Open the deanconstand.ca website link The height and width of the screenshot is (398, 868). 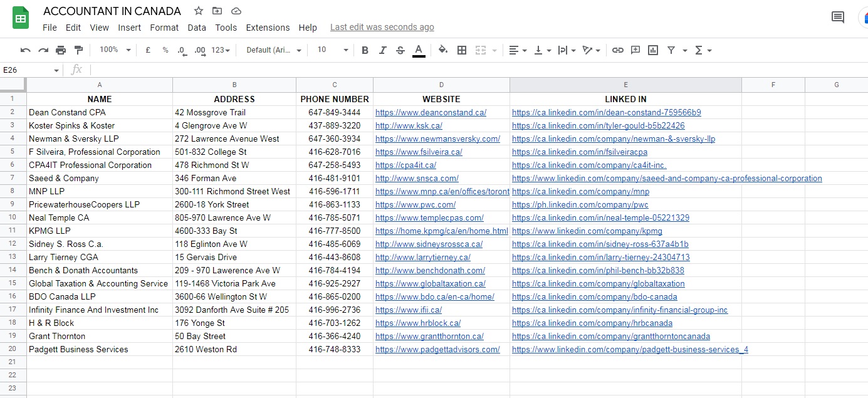coord(431,113)
